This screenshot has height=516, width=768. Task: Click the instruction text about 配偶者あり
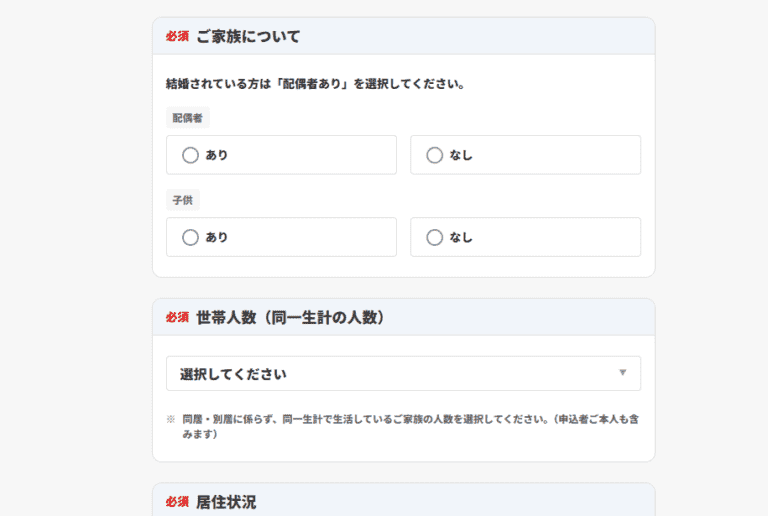pyautogui.click(x=315, y=84)
